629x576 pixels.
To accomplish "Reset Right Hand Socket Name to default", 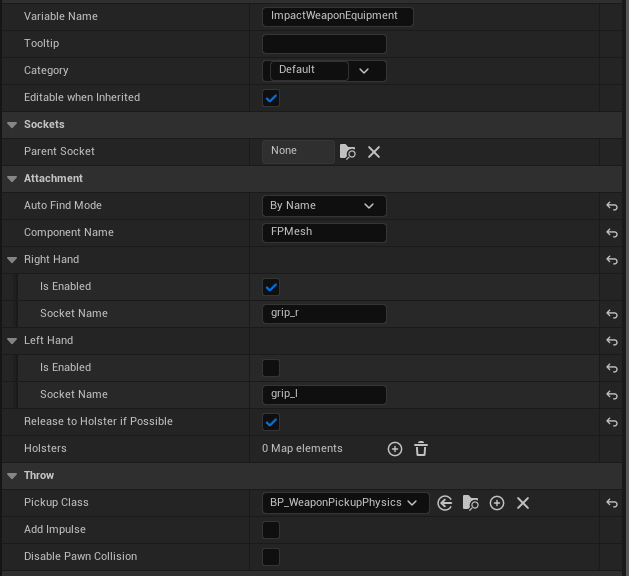I will pos(612,314).
